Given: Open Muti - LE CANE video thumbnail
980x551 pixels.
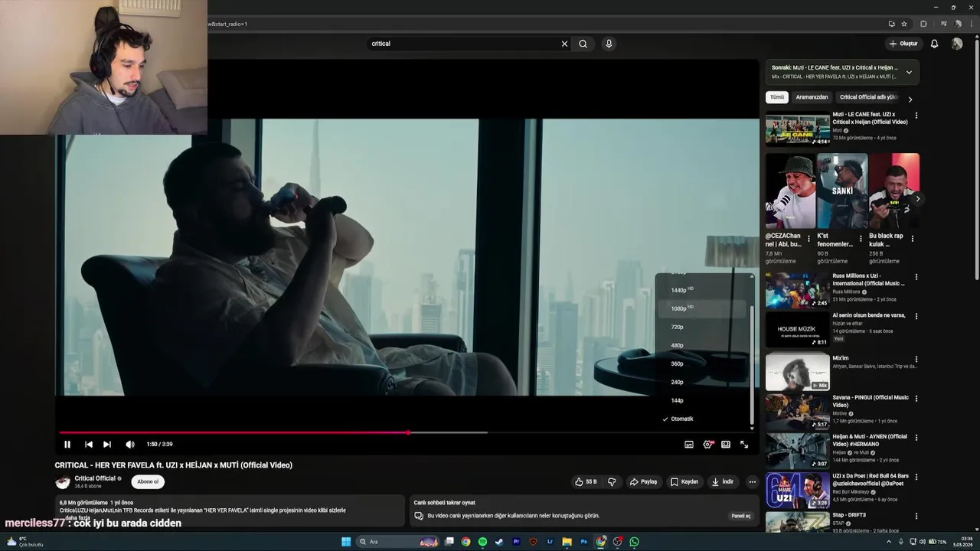Looking at the screenshot, I should pos(798,129).
